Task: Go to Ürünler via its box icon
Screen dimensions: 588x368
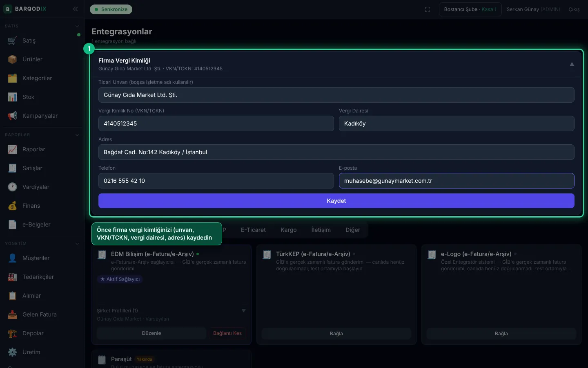Action: pyautogui.click(x=13, y=59)
